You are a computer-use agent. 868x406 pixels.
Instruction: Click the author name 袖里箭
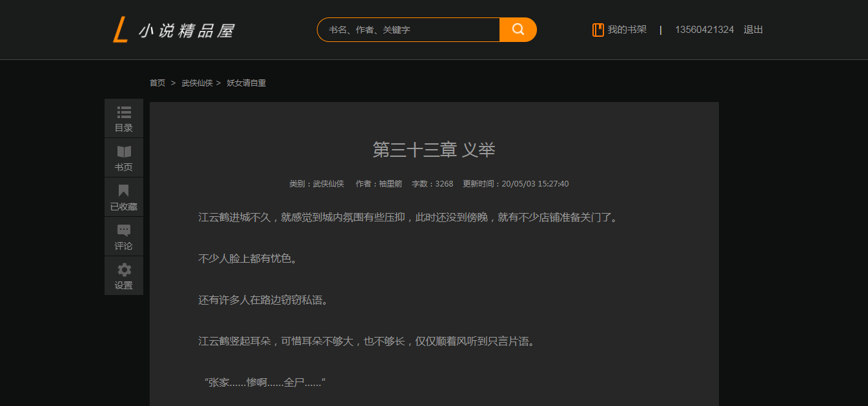coord(390,184)
